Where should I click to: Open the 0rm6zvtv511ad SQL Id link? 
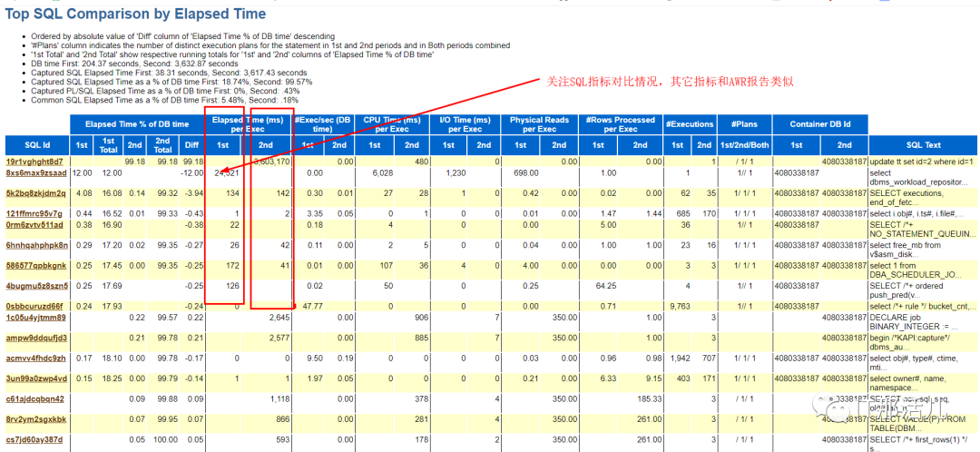34,224
